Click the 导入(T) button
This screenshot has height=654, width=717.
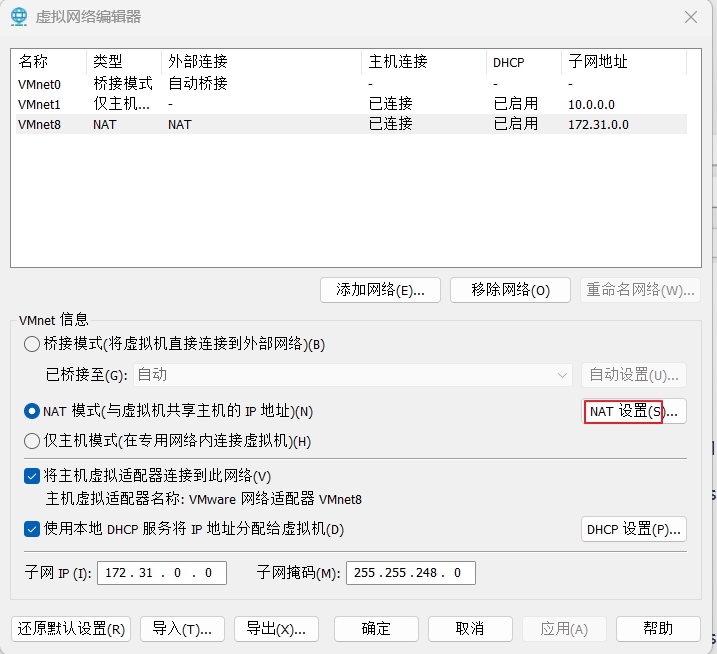coord(182,629)
